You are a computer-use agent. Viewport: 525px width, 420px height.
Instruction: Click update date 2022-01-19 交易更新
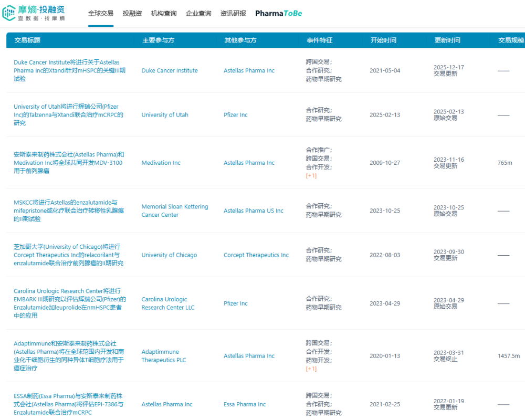pyautogui.click(x=449, y=404)
